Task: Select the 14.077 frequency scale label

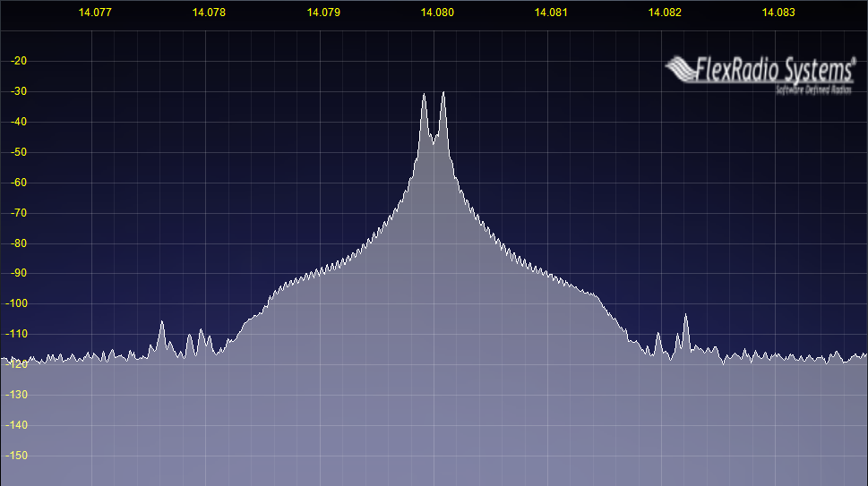Action: [x=95, y=13]
